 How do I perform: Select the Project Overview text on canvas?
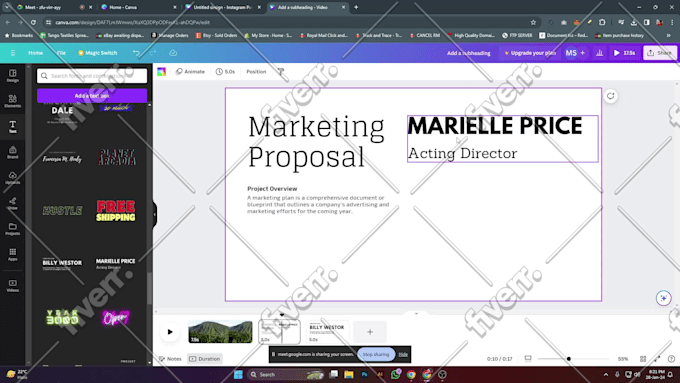pyautogui.click(x=272, y=189)
